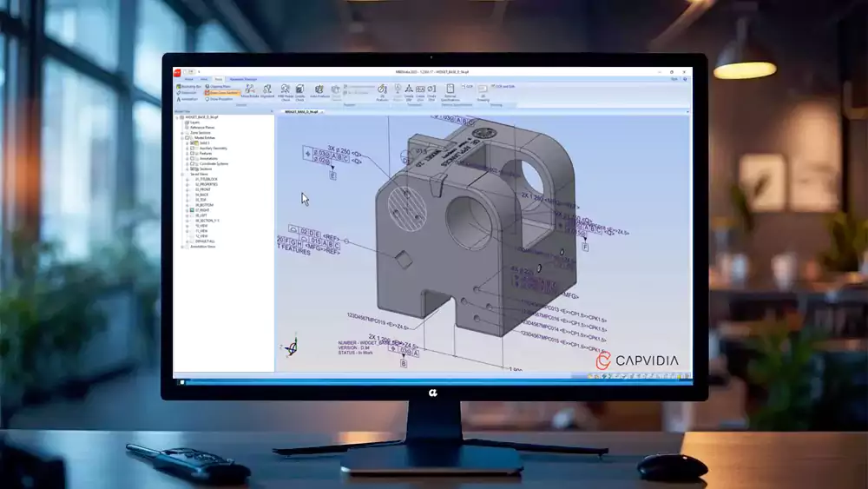868x489 pixels.
Task: Toggle the Auxiliary Geometry checkbox
Action: point(192,149)
